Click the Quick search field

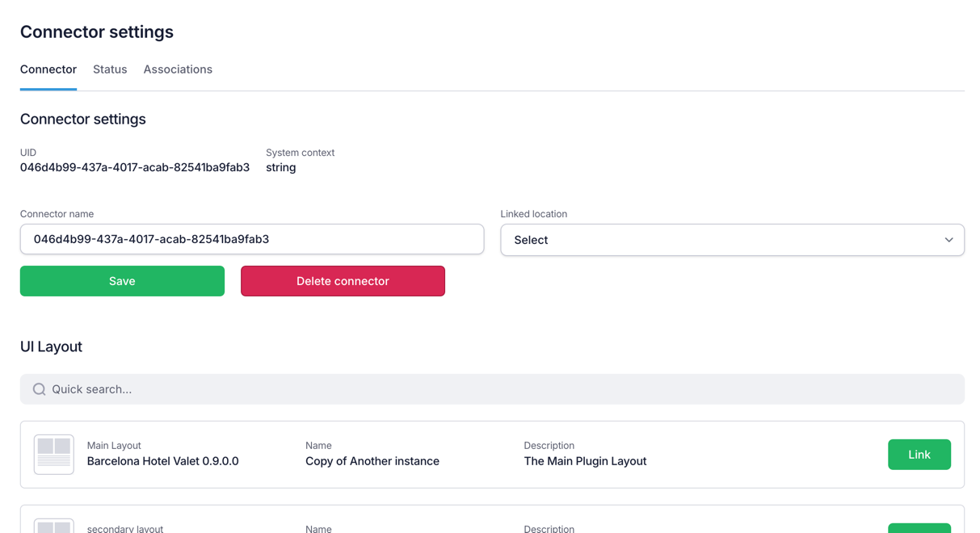click(x=492, y=389)
